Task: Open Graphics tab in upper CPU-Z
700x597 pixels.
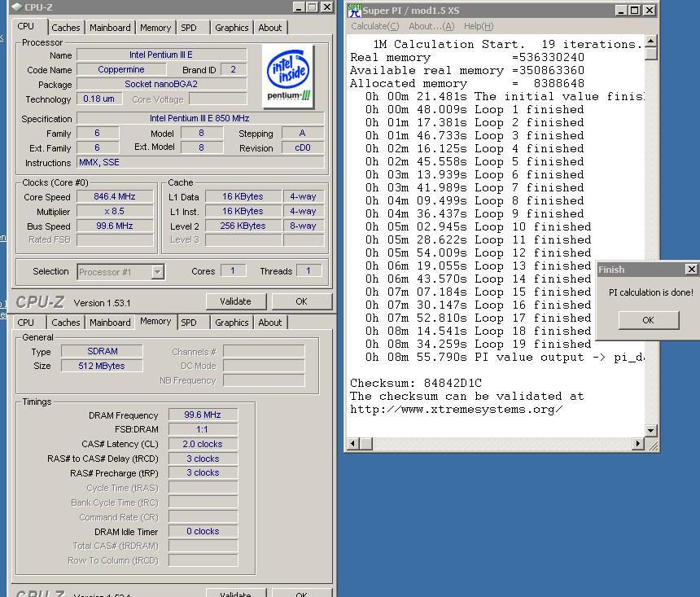Action: (x=231, y=28)
